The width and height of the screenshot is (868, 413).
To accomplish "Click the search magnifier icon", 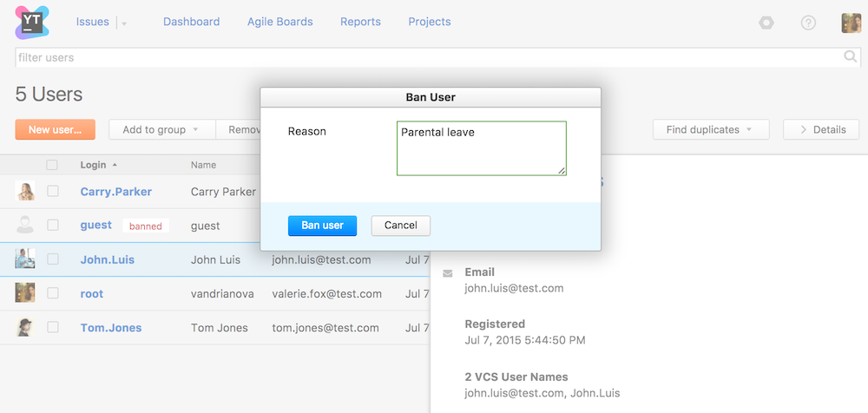I will tap(851, 57).
